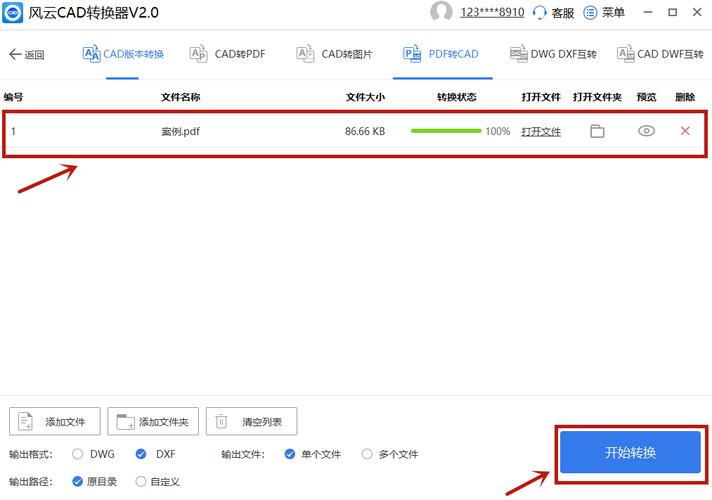Click 添加文件夹 button
Screen dimensions: 712x500
[x=153, y=421]
